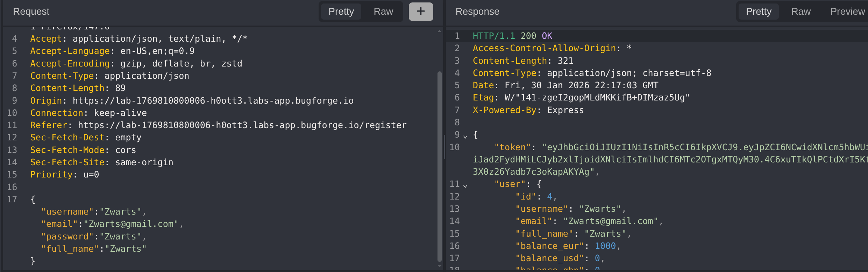Click the HTTP/1.1 200 OK status line

pos(512,36)
